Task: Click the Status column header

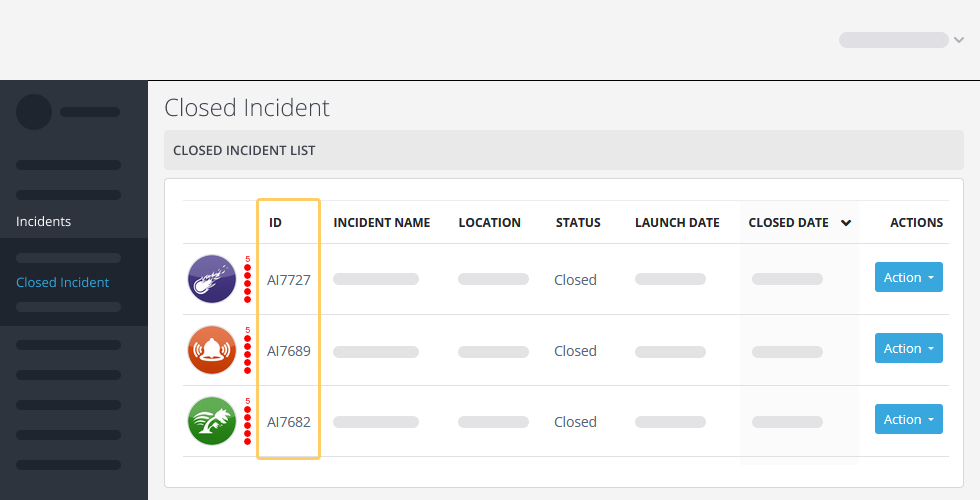Action: click(x=578, y=222)
